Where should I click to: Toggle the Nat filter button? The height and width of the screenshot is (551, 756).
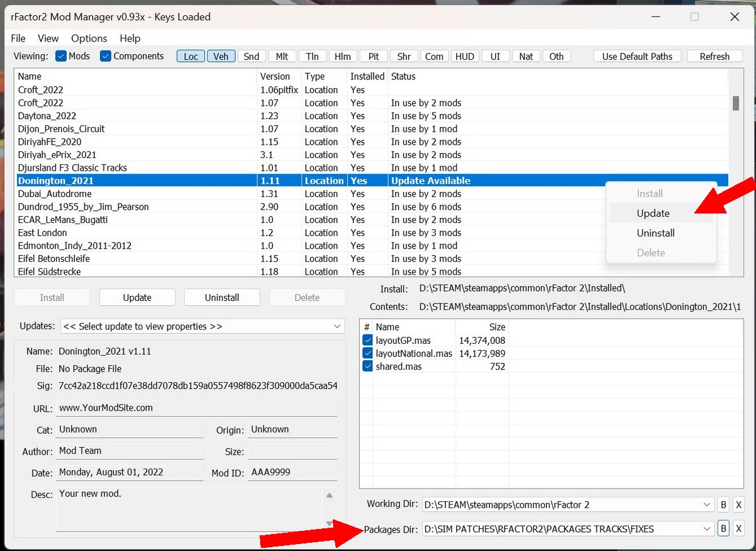pyautogui.click(x=526, y=57)
